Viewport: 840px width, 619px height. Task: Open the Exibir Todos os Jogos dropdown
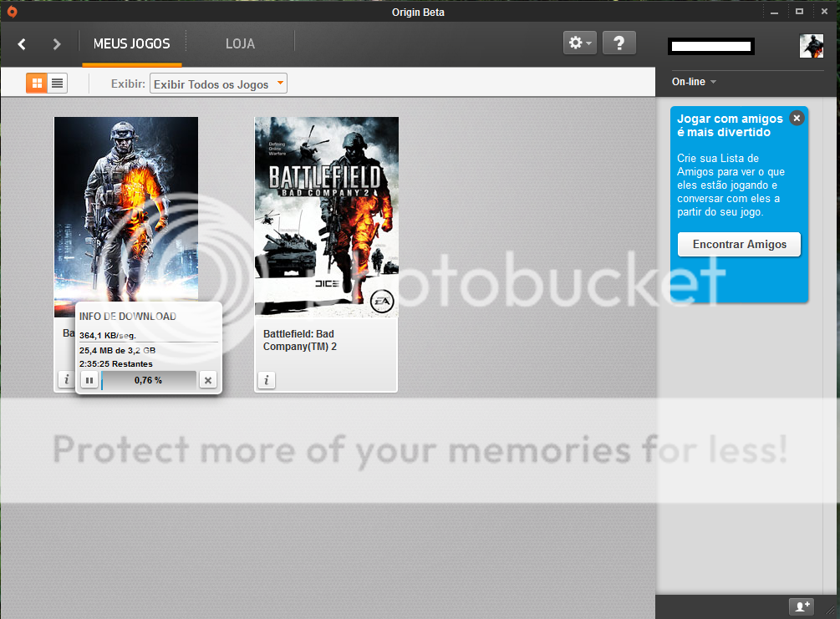pos(217,84)
